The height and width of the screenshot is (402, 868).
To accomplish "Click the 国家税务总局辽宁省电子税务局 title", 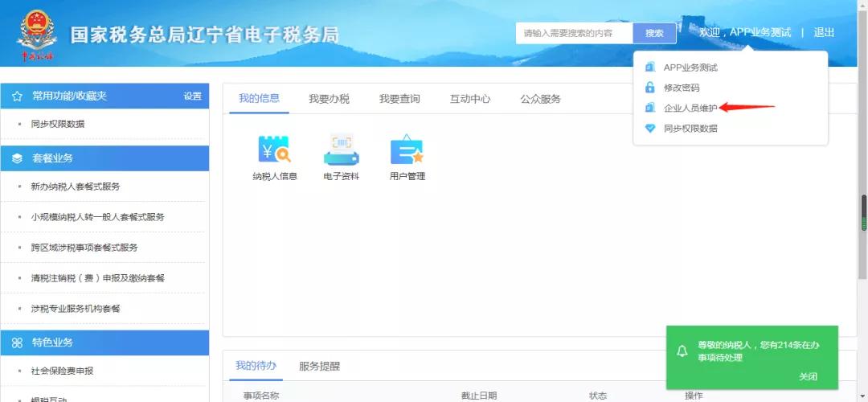I will [x=204, y=35].
